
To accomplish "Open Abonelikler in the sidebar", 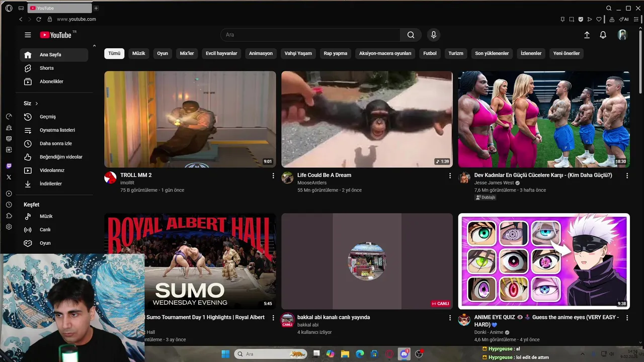I will pyautogui.click(x=54, y=81).
